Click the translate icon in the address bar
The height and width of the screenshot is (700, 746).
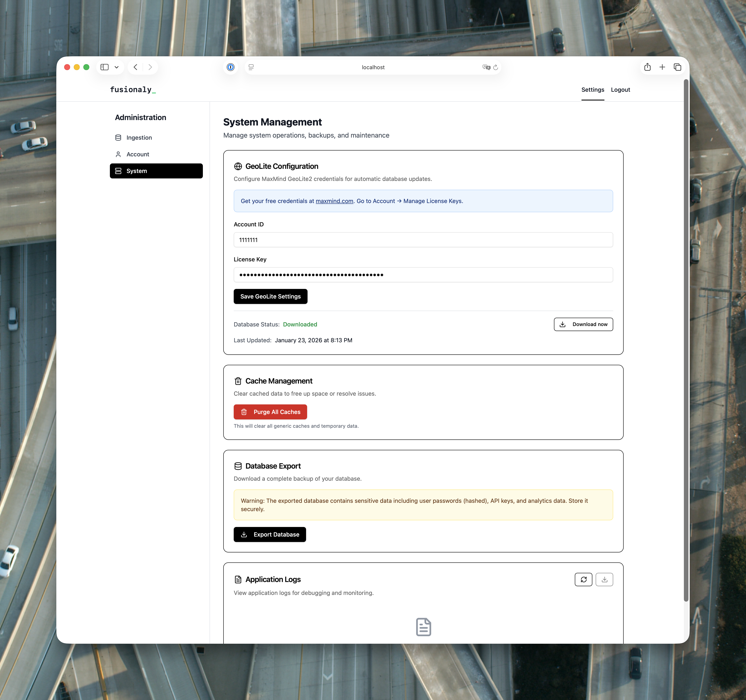(x=486, y=67)
